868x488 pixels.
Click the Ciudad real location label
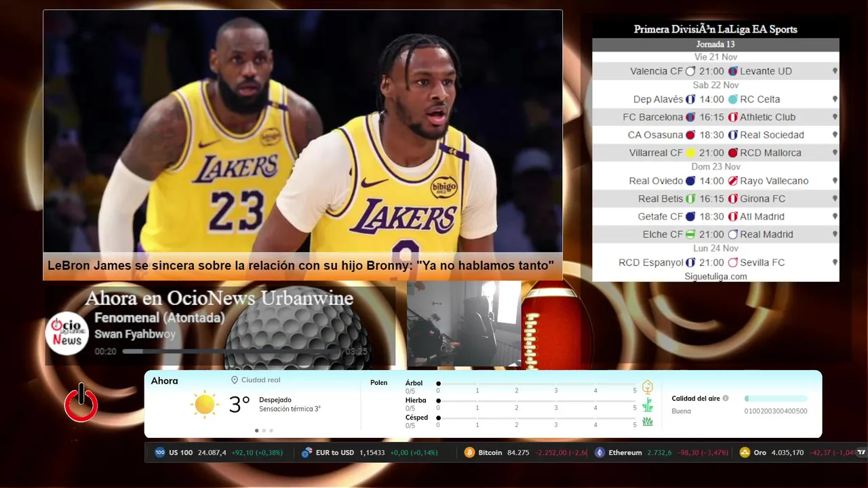coord(260,380)
